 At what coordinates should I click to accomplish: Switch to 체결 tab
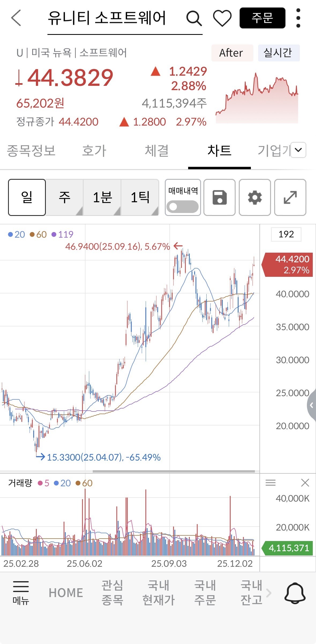[x=157, y=150]
